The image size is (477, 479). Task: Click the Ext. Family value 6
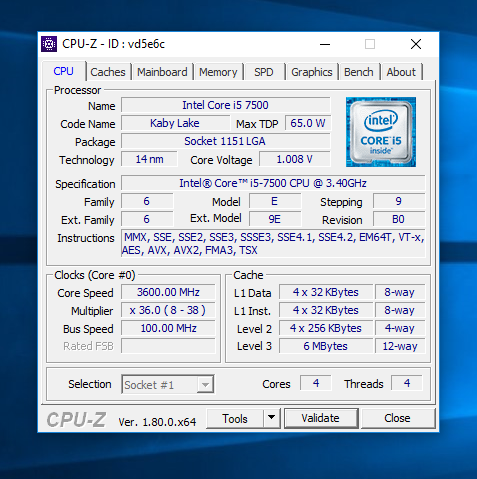coord(147,219)
